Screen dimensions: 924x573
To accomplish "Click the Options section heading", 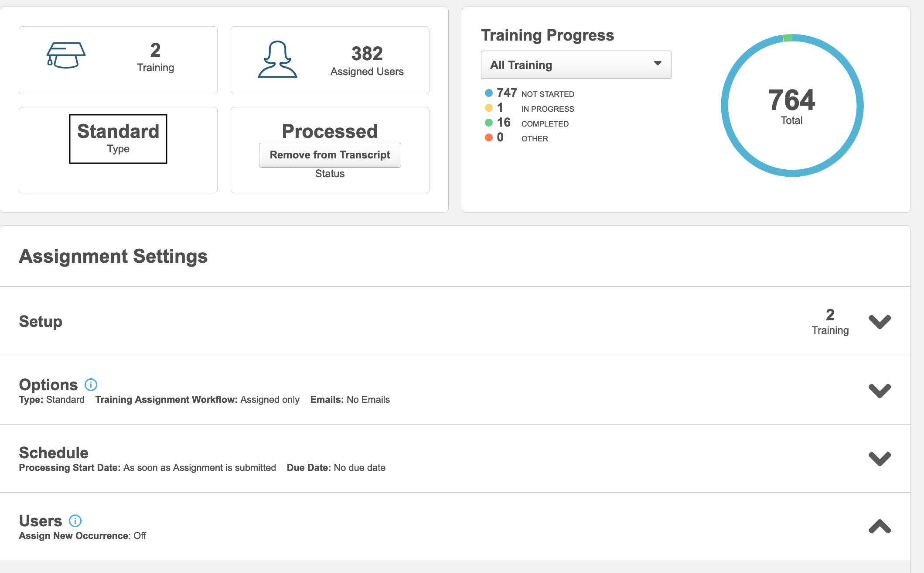I will (x=48, y=384).
